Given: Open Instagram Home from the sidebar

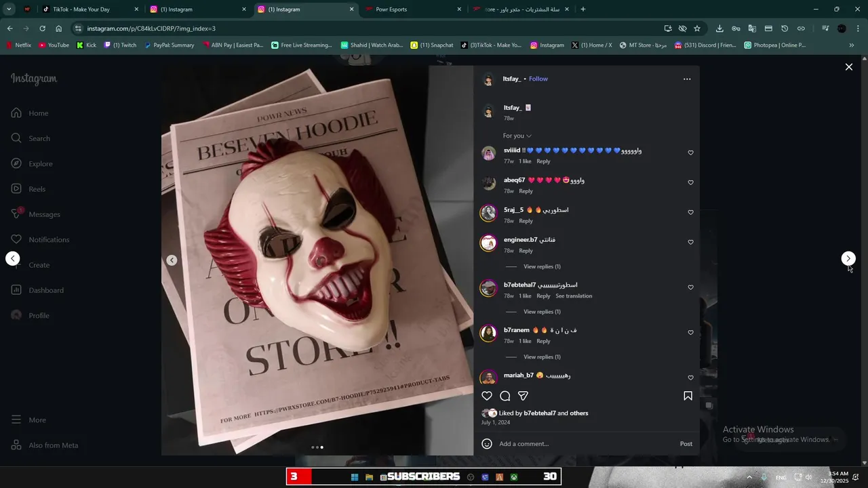Looking at the screenshot, I should tap(30, 113).
